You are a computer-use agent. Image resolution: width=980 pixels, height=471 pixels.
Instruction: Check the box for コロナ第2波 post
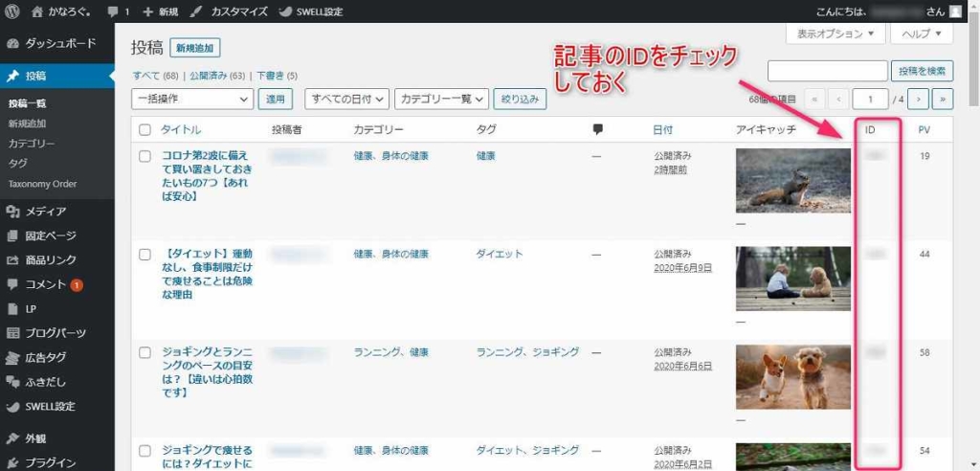[145, 155]
